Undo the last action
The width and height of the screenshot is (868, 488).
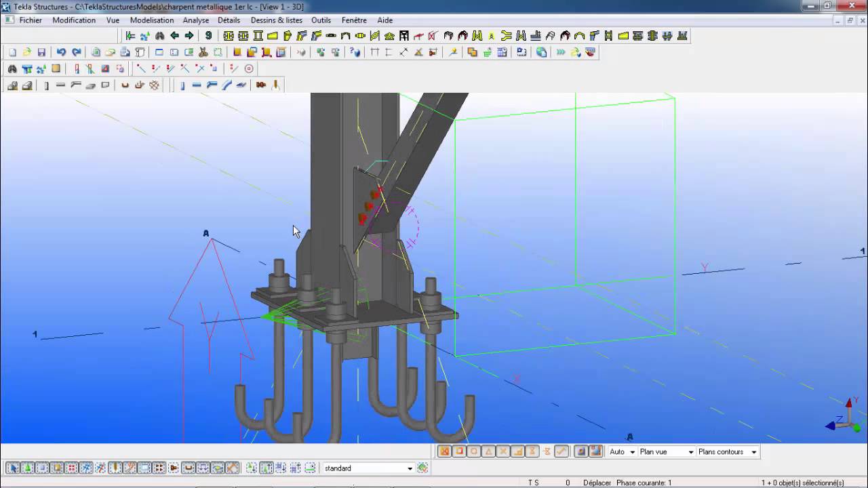(x=61, y=52)
